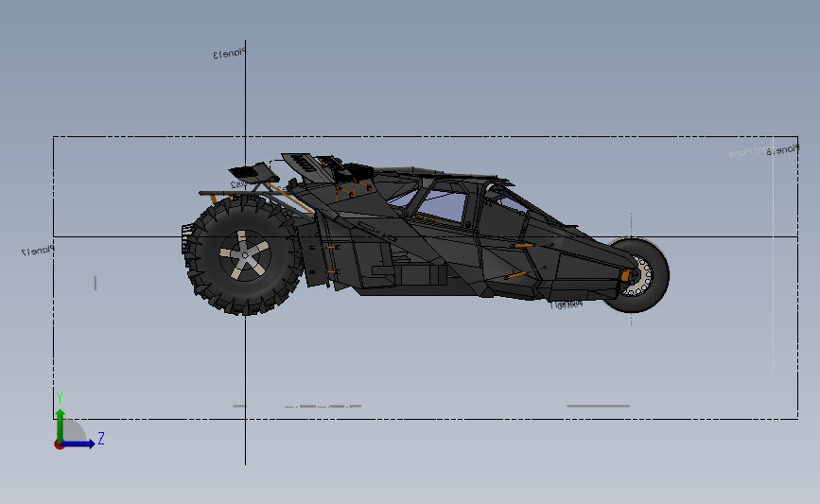Select the cockpit side window glass
The image size is (820, 504).
pyautogui.click(x=443, y=205)
